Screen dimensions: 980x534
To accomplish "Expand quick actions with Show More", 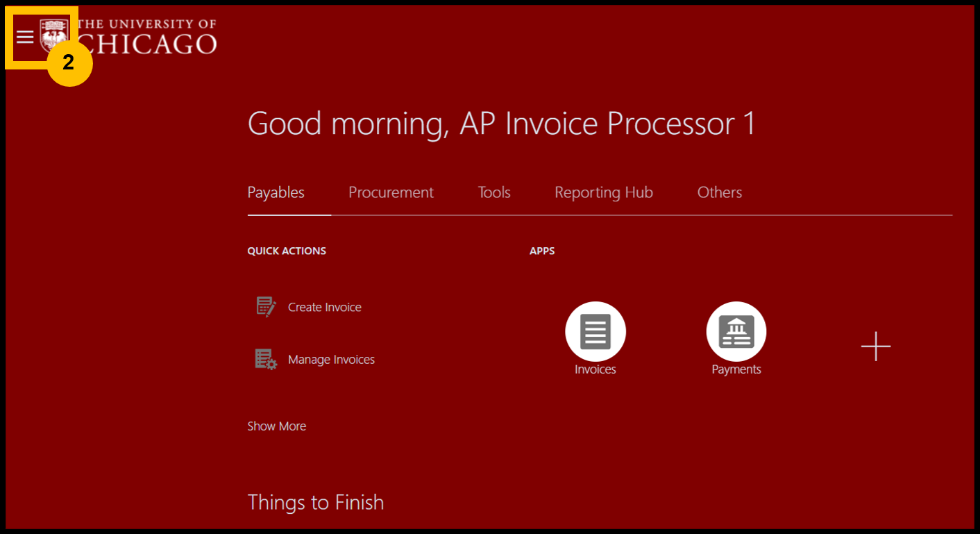I will click(x=277, y=426).
